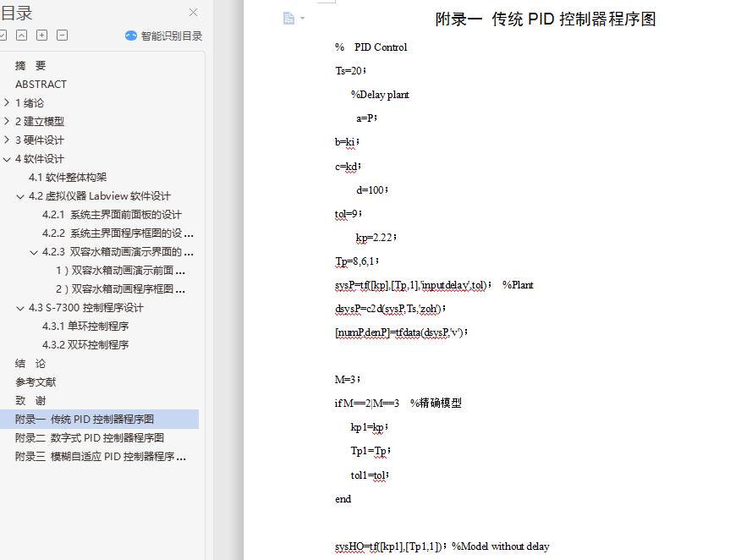Collapse the 4 软件设计 chapter
Screen dimensions: 752x560
7,159
